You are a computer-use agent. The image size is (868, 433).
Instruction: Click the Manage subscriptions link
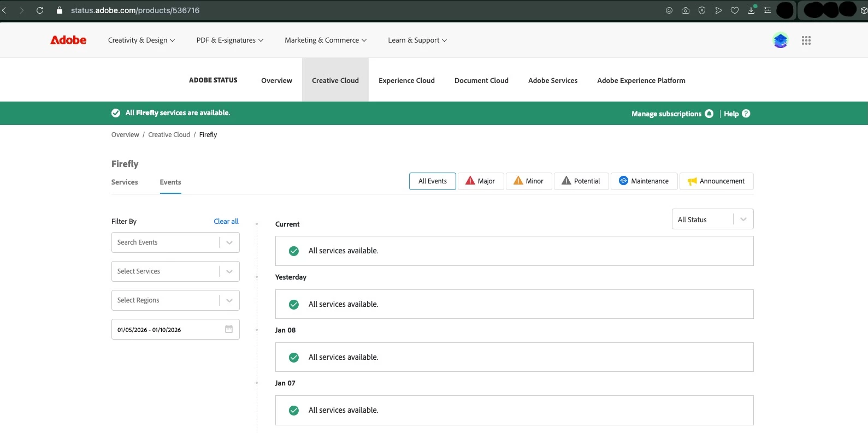pyautogui.click(x=666, y=114)
